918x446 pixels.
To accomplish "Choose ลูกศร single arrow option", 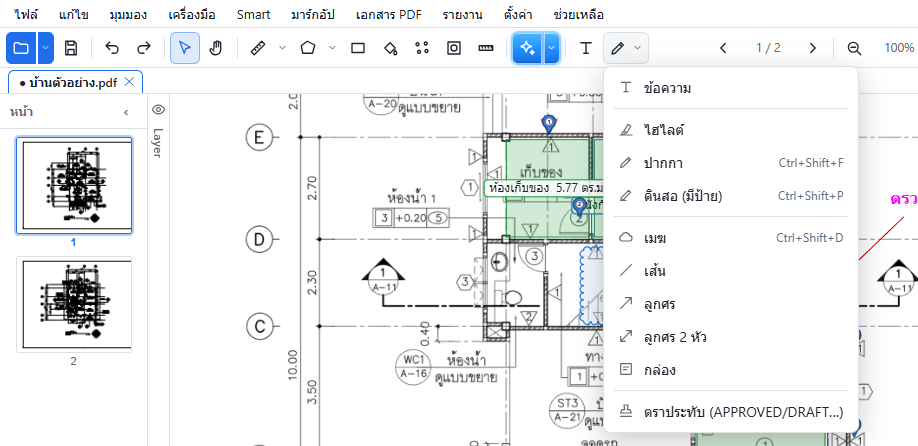I will (731, 304).
